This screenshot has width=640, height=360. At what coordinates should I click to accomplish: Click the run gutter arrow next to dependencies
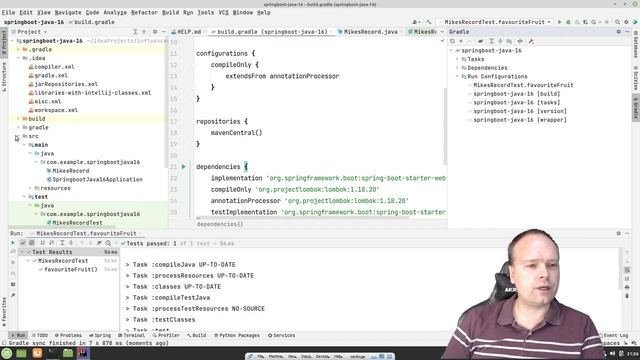point(184,167)
